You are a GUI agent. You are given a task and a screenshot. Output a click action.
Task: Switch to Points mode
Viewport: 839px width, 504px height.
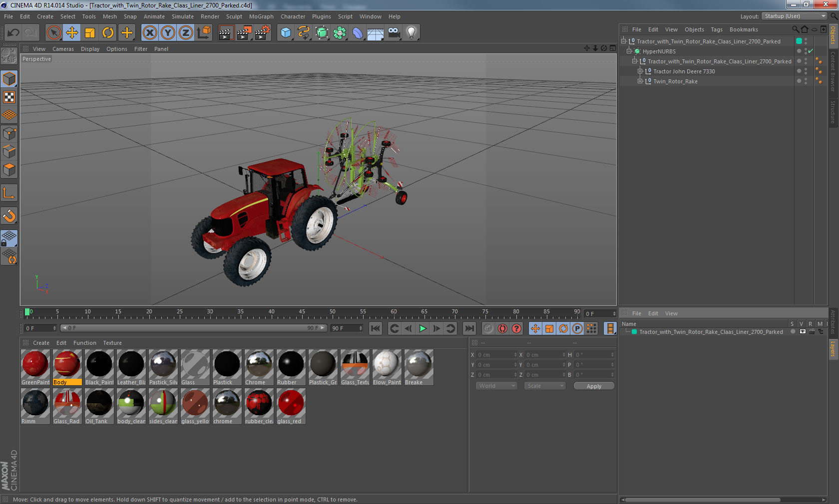(x=9, y=134)
